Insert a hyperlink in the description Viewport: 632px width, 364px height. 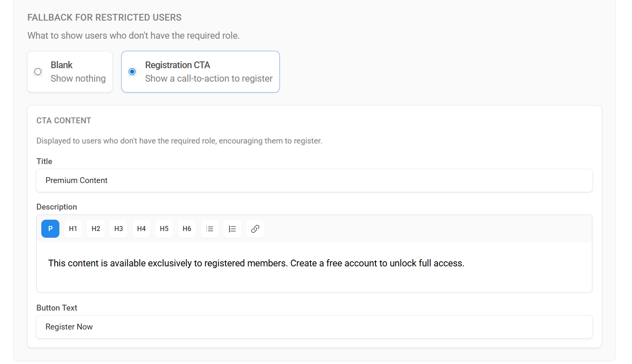255,228
